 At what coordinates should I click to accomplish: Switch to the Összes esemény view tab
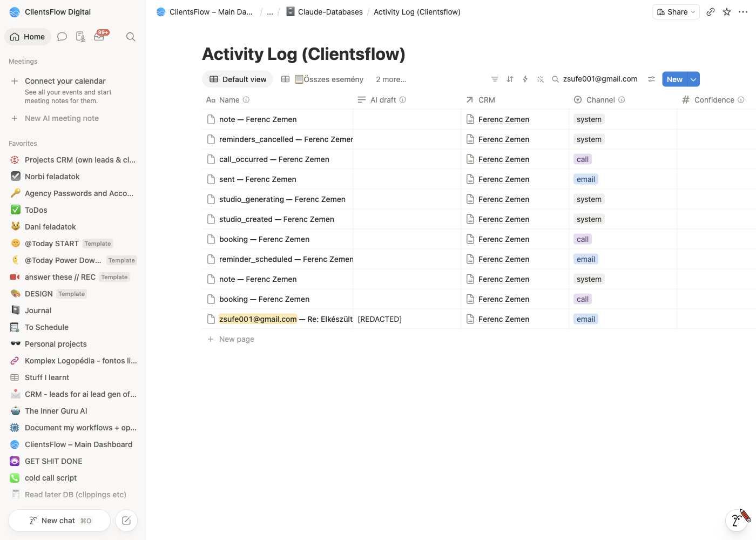pyautogui.click(x=322, y=79)
